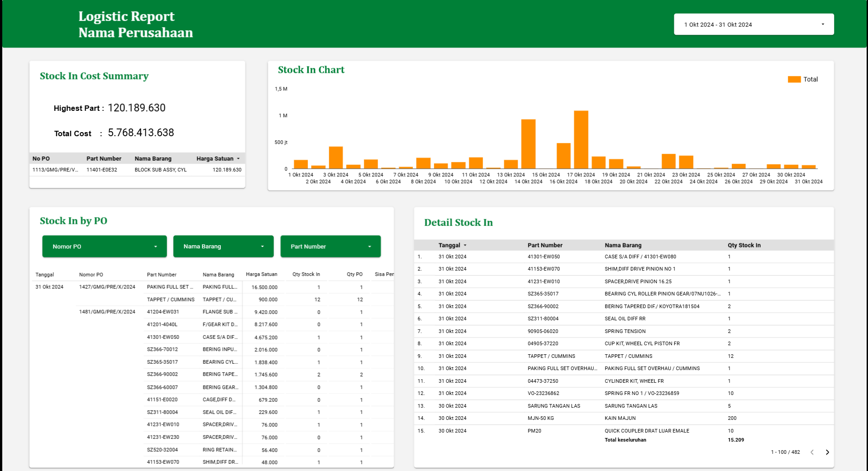Expand the Nama Barang filter dropdown

click(223, 247)
